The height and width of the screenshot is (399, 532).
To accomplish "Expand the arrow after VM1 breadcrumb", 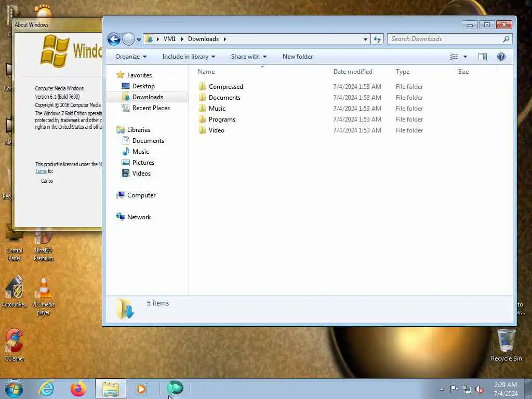I will pyautogui.click(x=182, y=39).
